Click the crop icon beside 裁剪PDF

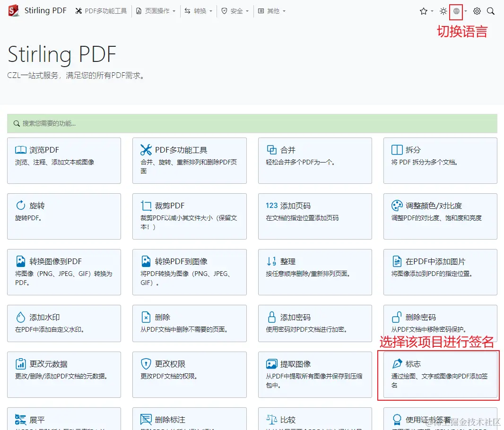coord(146,206)
